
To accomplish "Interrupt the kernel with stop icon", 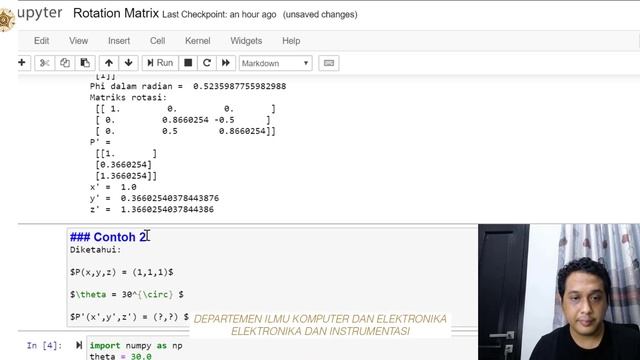I will click(188, 63).
